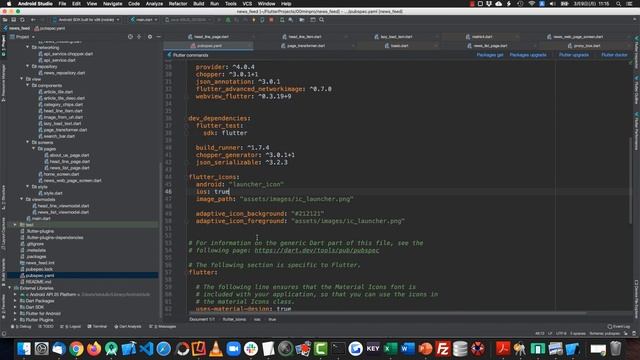Click the Project panel settings gear

(150, 37)
